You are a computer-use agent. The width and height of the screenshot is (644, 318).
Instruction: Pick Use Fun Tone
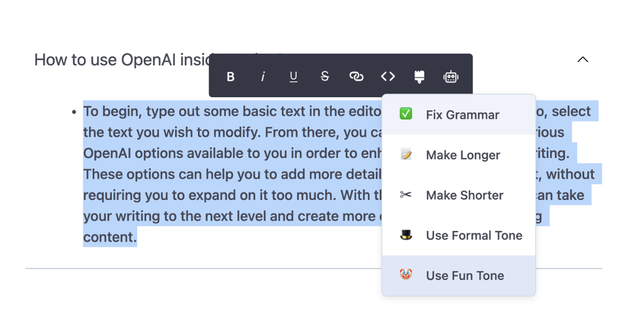pyautogui.click(x=459, y=275)
